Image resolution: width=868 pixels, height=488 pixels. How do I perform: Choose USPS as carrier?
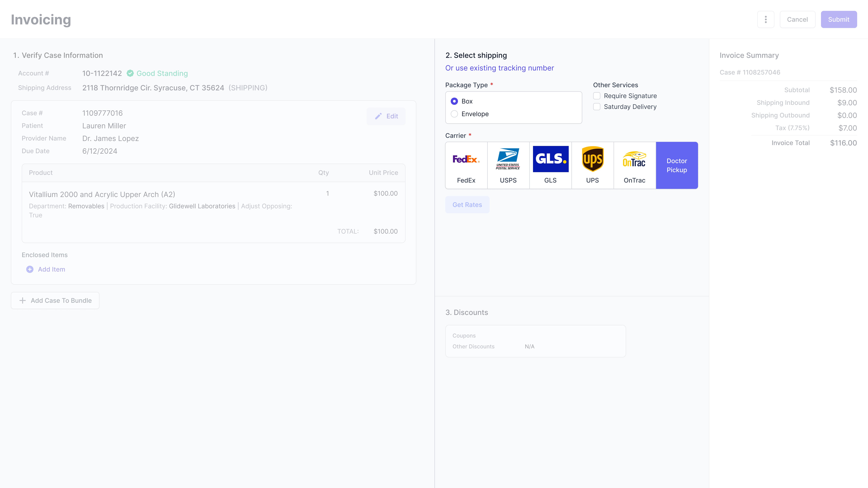pyautogui.click(x=508, y=165)
